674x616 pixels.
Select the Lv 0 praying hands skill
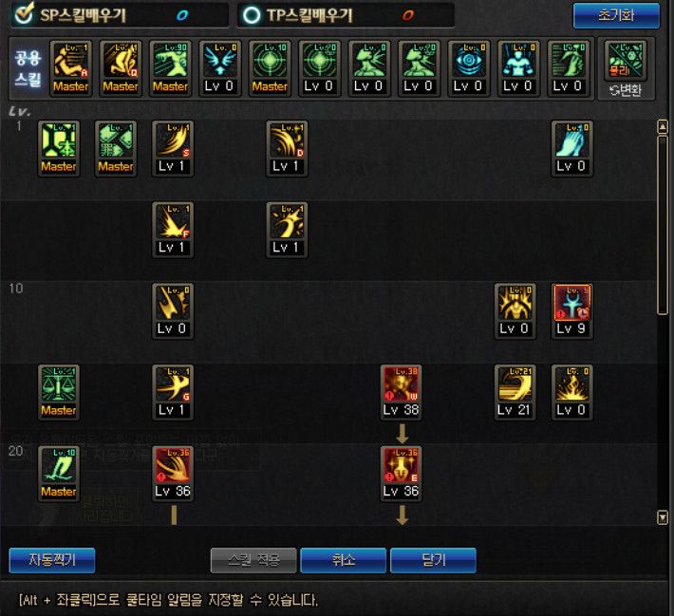pos(571,148)
